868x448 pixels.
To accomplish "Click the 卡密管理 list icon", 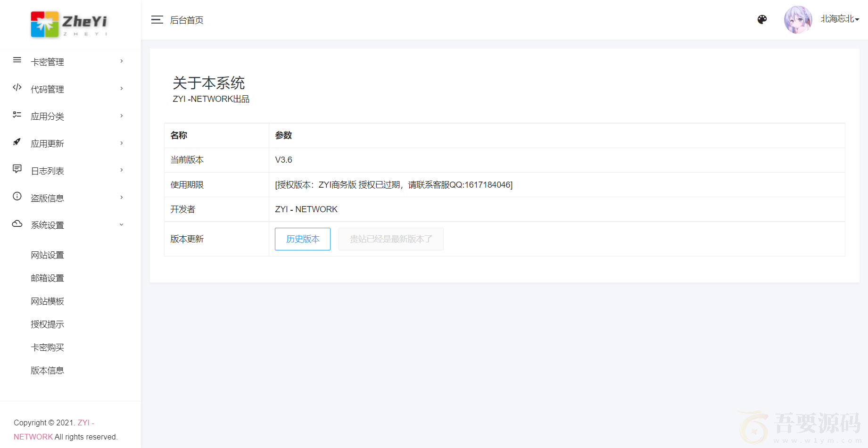I will [x=17, y=60].
